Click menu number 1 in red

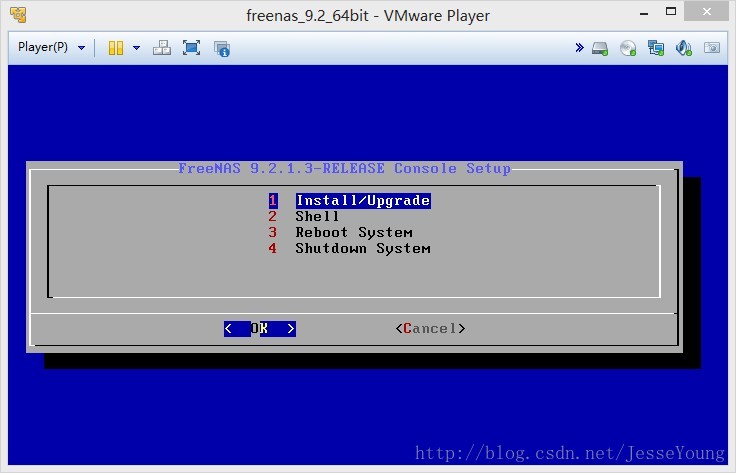(273, 201)
